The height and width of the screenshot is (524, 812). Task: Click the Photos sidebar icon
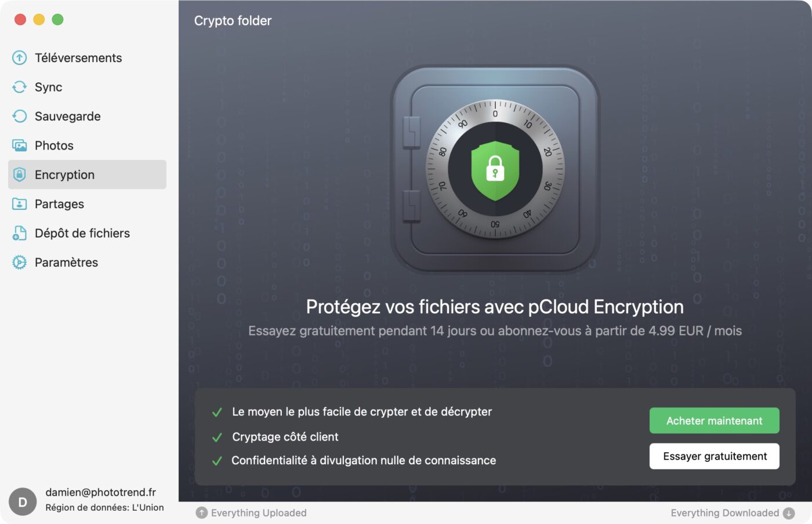coord(20,145)
